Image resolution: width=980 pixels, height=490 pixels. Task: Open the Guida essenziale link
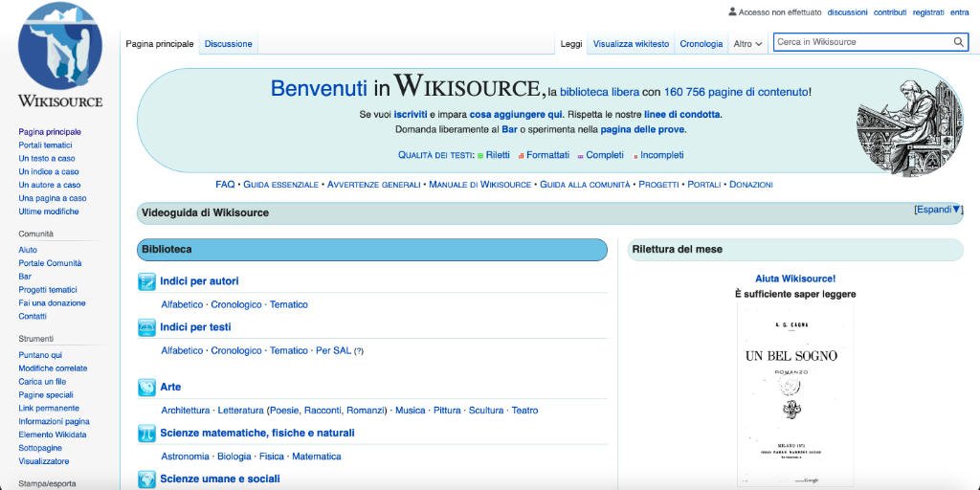(280, 185)
